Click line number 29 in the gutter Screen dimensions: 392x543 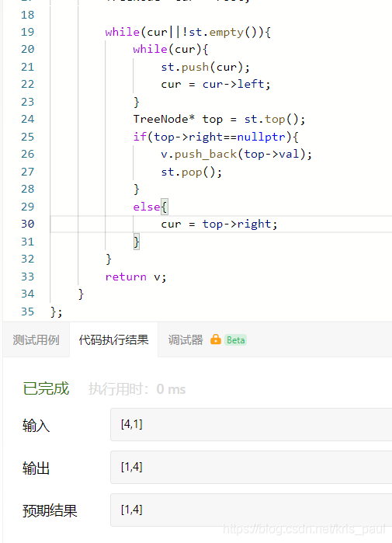[27, 207]
